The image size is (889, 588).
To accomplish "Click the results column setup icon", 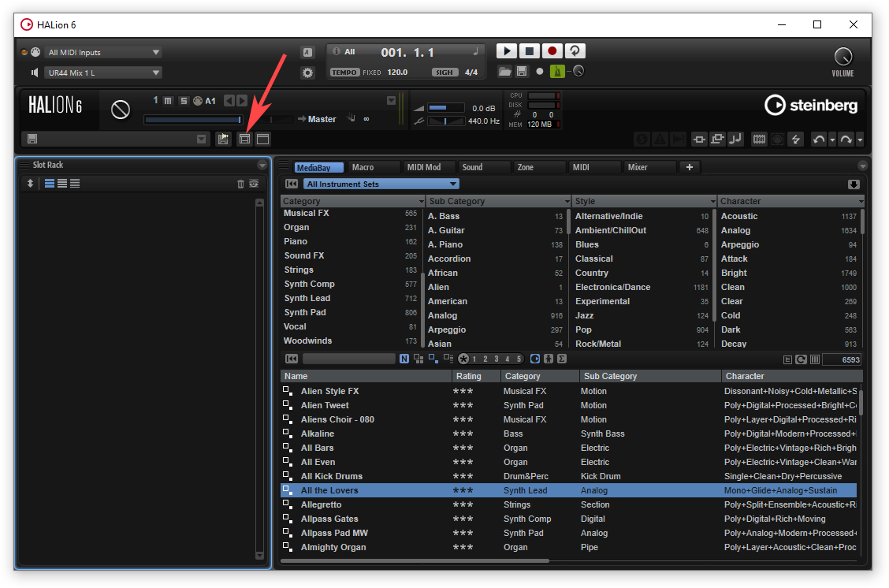I will click(815, 359).
